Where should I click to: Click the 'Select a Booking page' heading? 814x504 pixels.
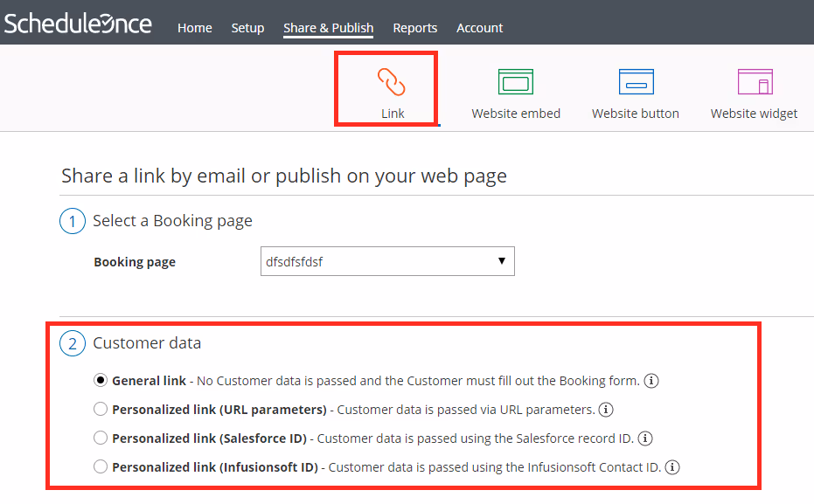tap(172, 221)
